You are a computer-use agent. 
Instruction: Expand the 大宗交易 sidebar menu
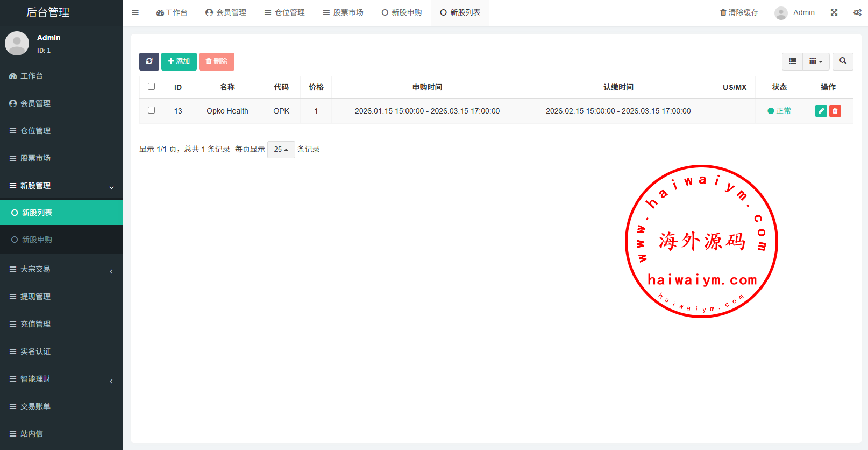61,269
